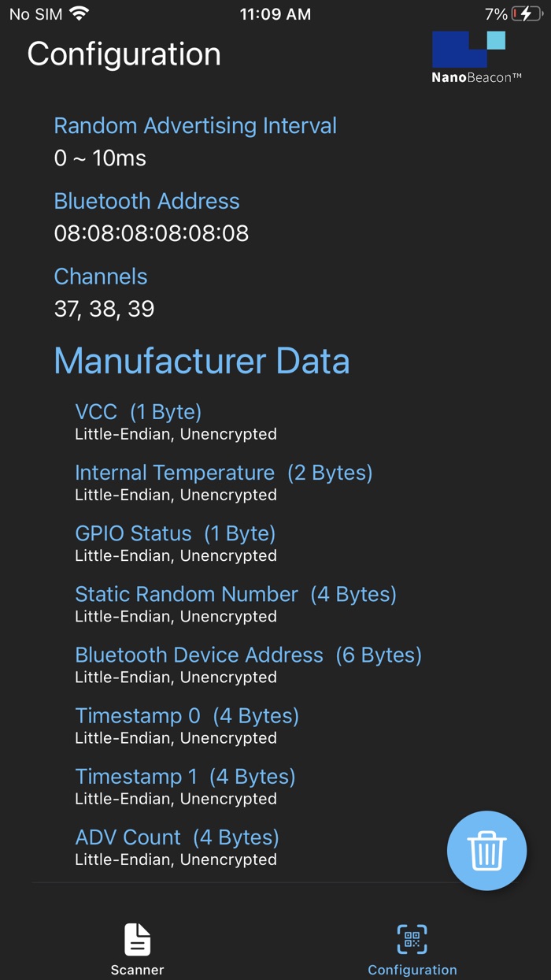Viewport: 551px width, 980px height.
Task: Open Static Random Number details
Action: coord(235,594)
